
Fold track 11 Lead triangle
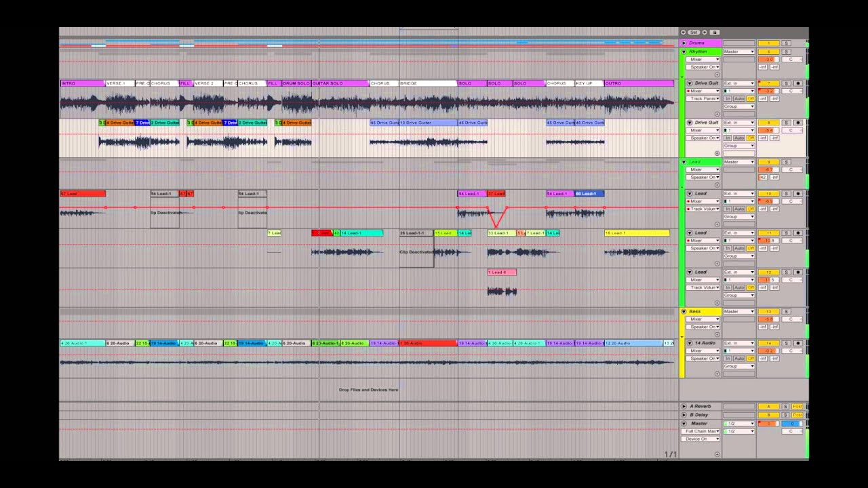(690, 232)
